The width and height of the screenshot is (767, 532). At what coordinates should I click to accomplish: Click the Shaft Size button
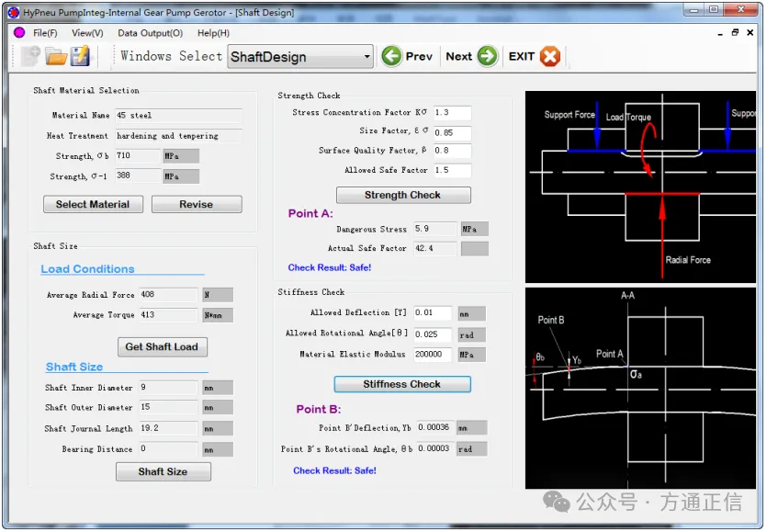(x=163, y=471)
